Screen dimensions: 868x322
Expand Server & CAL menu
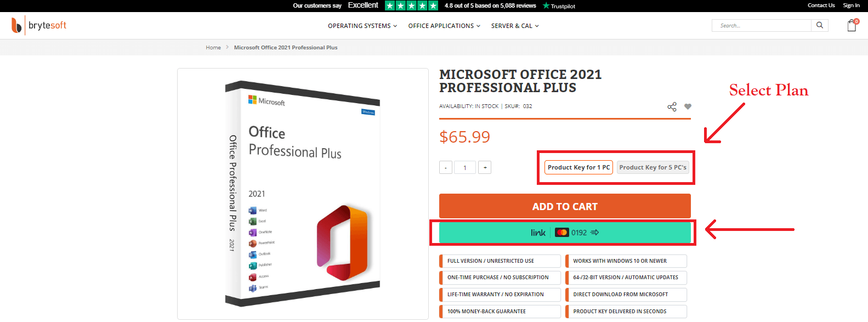click(515, 26)
